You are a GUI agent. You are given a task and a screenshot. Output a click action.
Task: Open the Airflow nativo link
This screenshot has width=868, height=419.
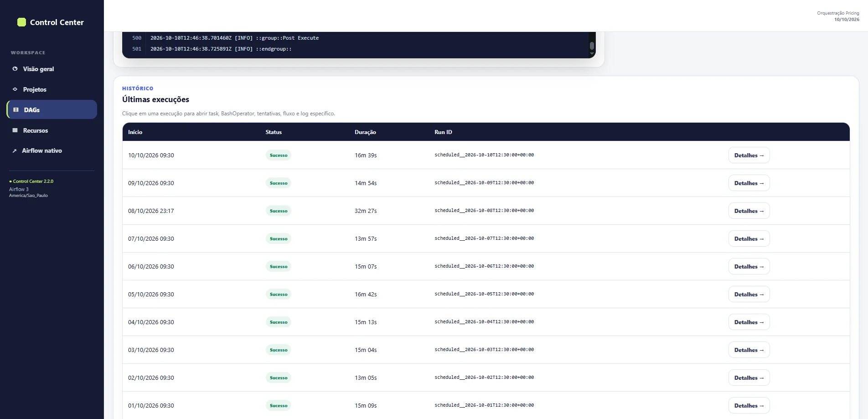tap(52, 150)
